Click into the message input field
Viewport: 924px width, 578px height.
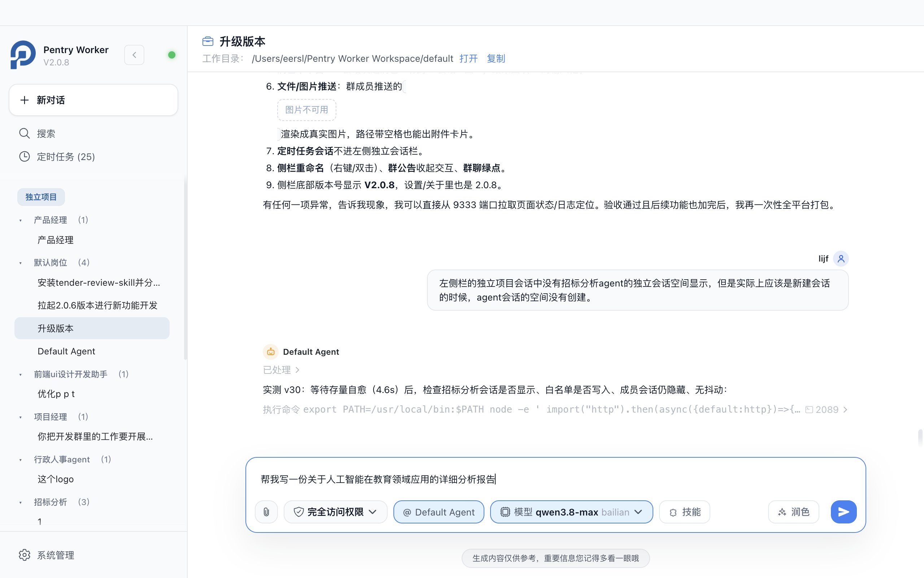(x=555, y=479)
